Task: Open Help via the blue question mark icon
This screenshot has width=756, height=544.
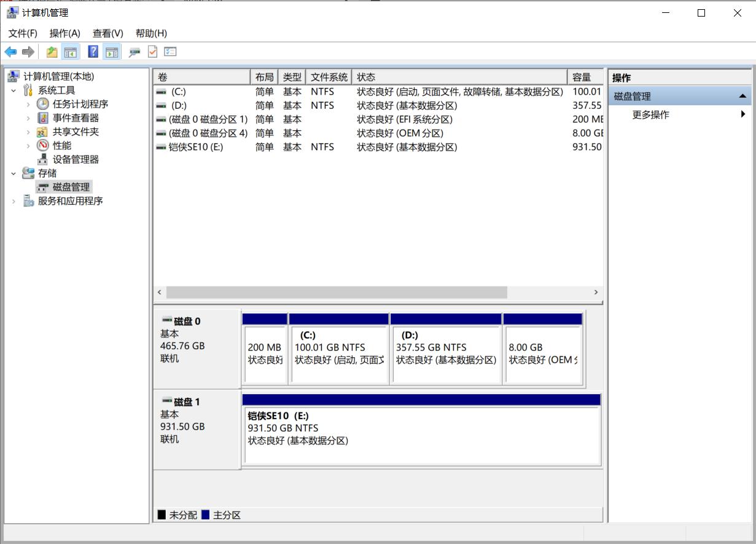Action: pyautogui.click(x=93, y=52)
